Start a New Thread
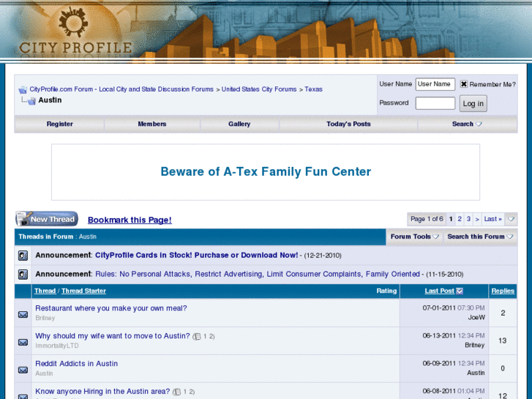The height and width of the screenshot is (399, 532). (x=47, y=219)
